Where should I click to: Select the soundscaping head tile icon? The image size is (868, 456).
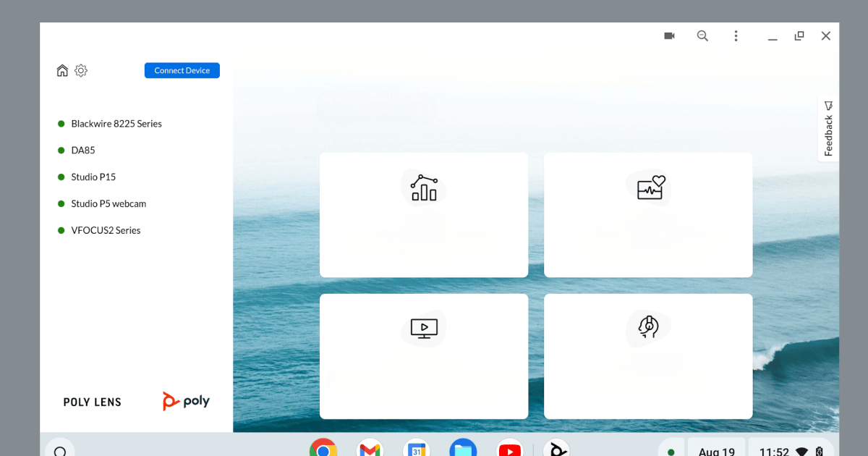[648, 328]
